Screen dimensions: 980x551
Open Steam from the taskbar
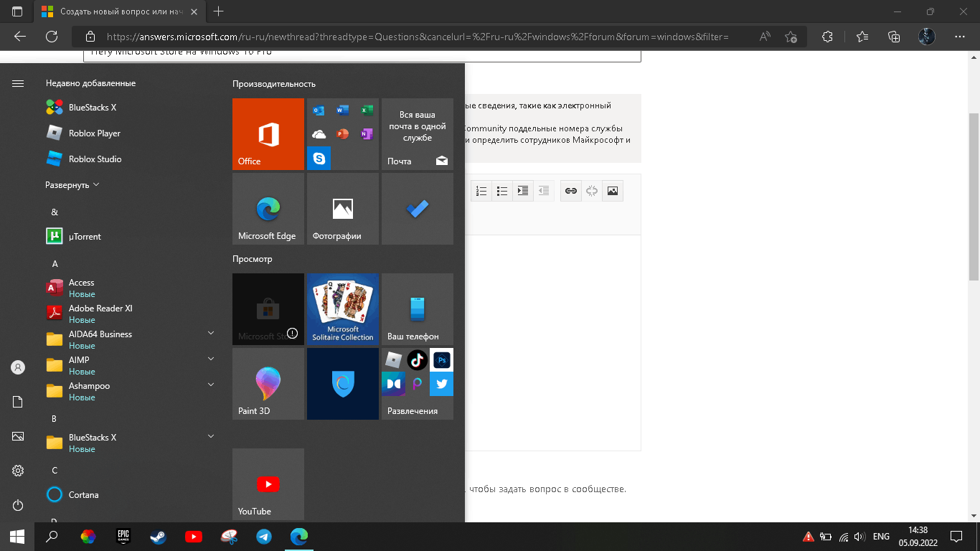click(158, 536)
